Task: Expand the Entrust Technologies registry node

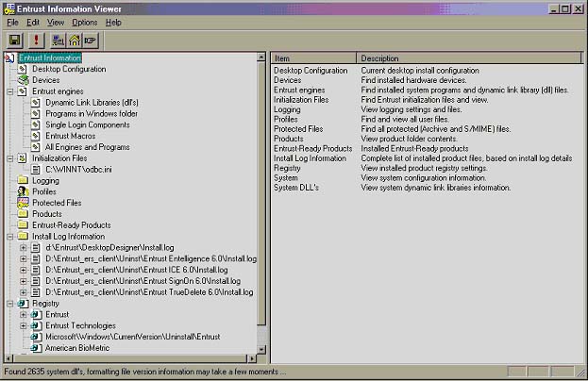Action: tap(24, 325)
